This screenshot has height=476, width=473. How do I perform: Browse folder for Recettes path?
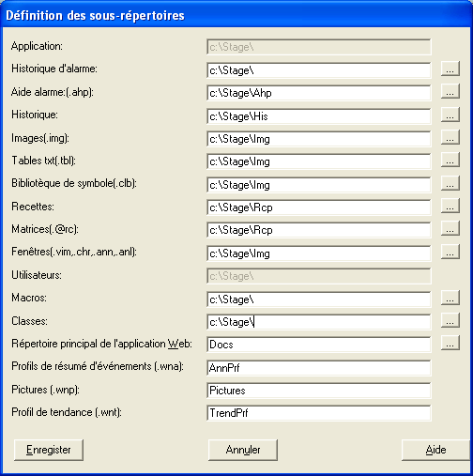click(450, 206)
